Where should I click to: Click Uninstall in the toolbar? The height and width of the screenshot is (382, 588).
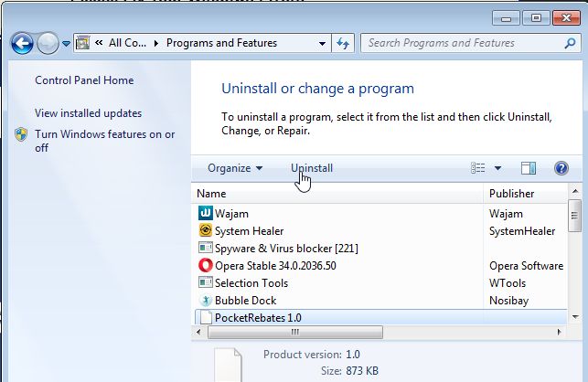click(312, 168)
